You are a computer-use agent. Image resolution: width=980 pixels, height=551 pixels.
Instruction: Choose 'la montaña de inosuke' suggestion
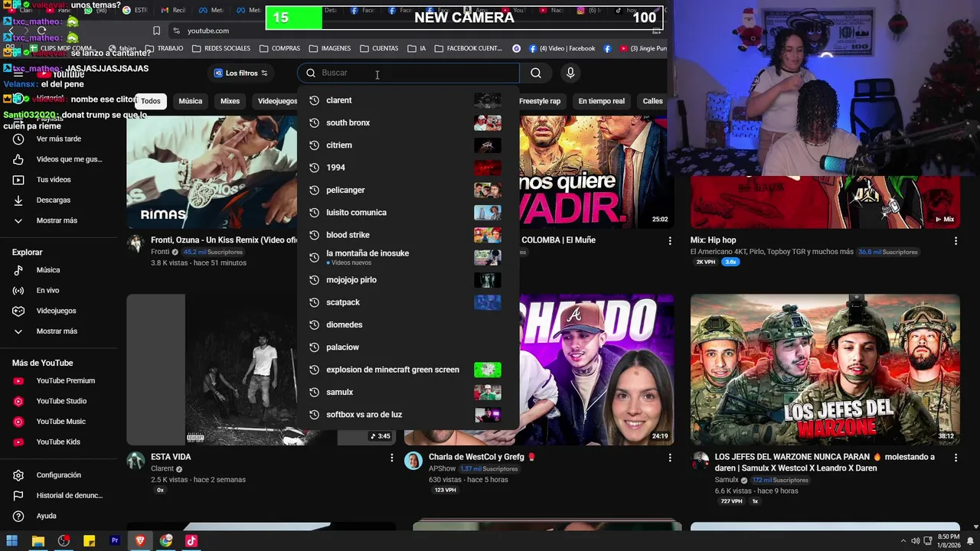[x=408, y=257]
